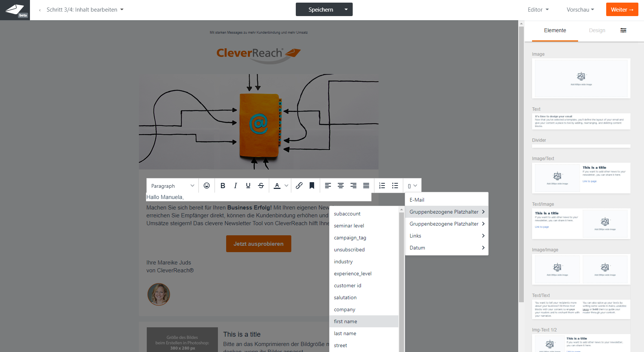Click the Mareike Juds portrait photo
The image size is (644, 352).
pyautogui.click(x=159, y=294)
